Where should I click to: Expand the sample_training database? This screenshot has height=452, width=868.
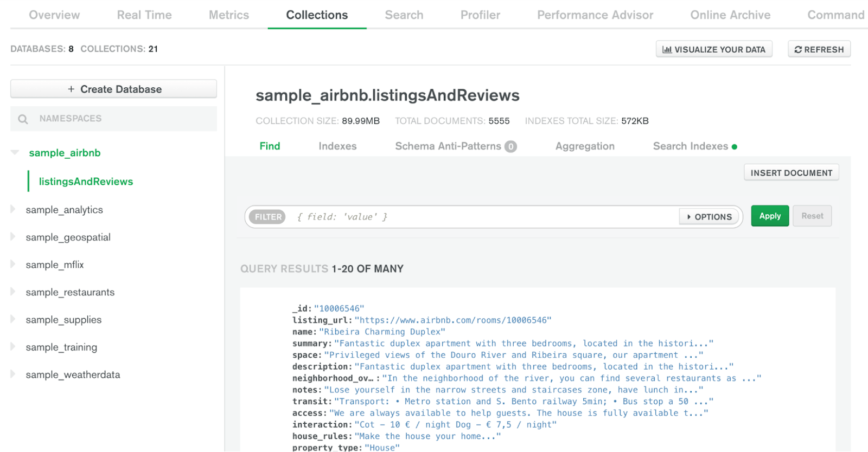pyautogui.click(x=13, y=347)
